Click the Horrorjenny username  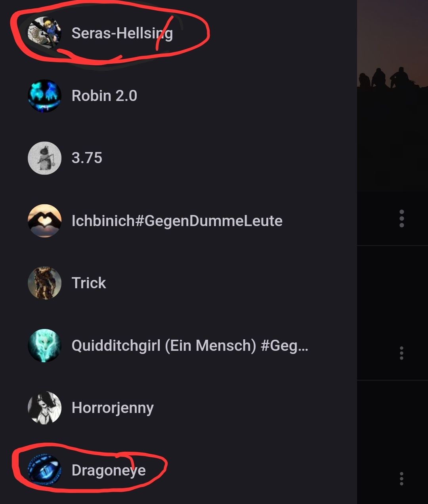click(x=113, y=408)
